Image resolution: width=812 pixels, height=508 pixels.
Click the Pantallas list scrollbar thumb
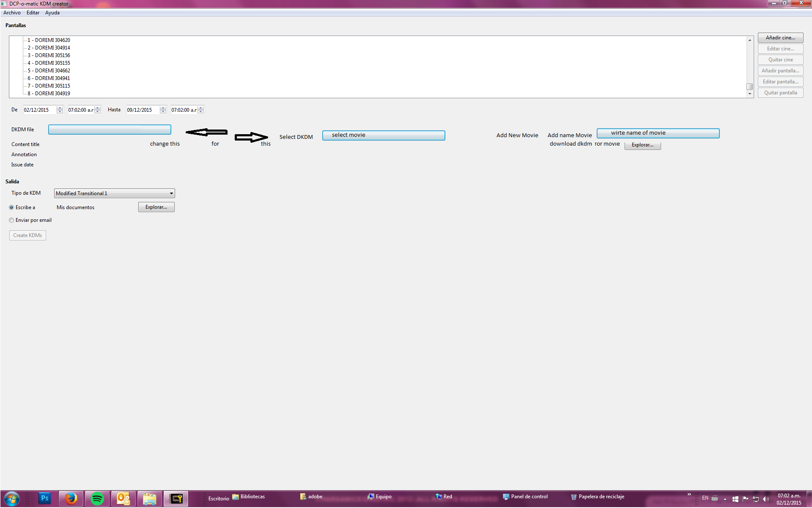pos(749,87)
